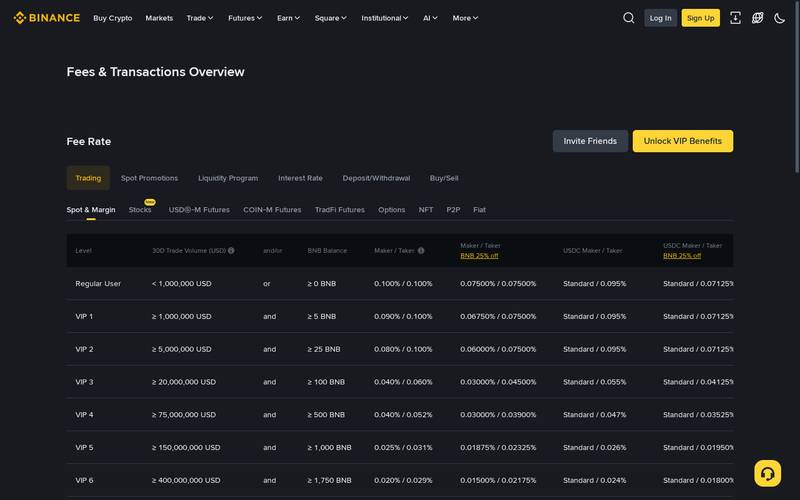Switch to Liquidity Program tab

228,178
